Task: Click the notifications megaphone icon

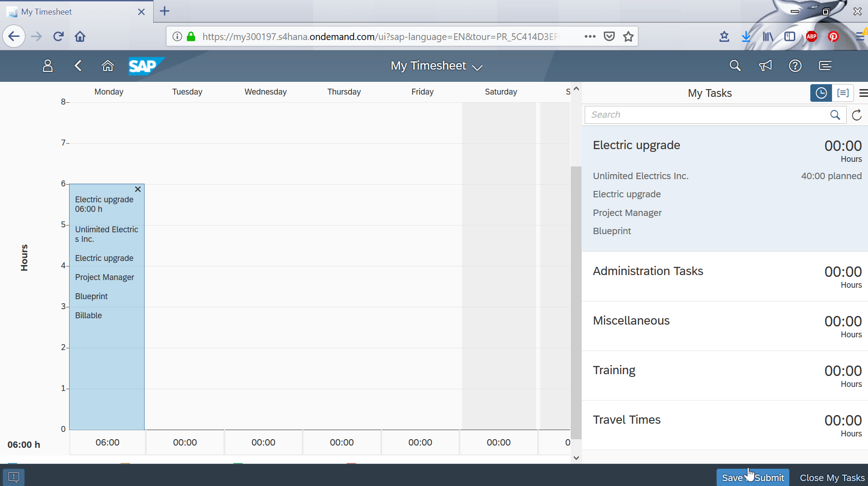Action: point(764,65)
